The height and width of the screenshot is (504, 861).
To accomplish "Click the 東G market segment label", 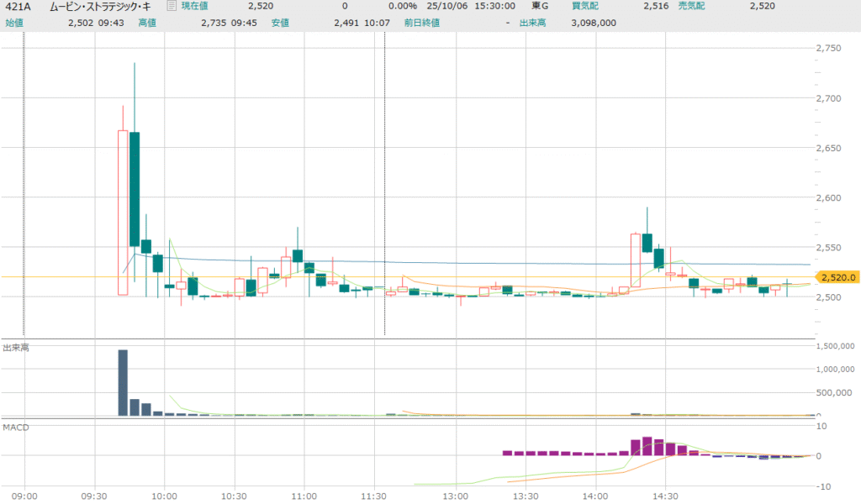I will tap(541, 7).
